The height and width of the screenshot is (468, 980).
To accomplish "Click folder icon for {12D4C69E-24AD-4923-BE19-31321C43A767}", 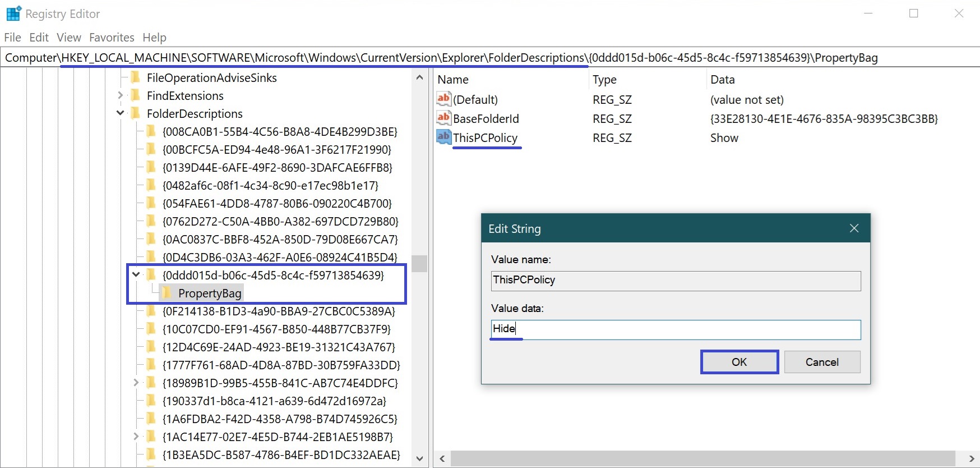I will click(x=151, y=347).
